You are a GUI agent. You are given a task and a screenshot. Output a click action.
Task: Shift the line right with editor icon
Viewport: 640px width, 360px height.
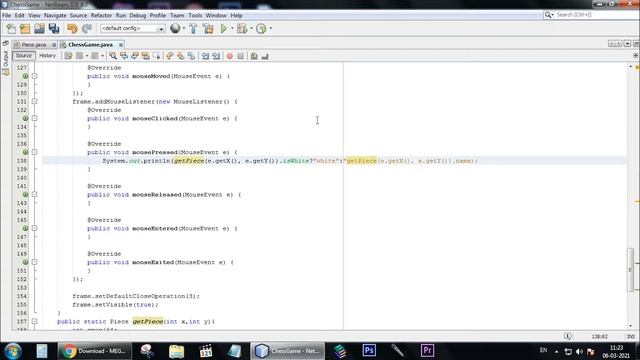(216, 56)
